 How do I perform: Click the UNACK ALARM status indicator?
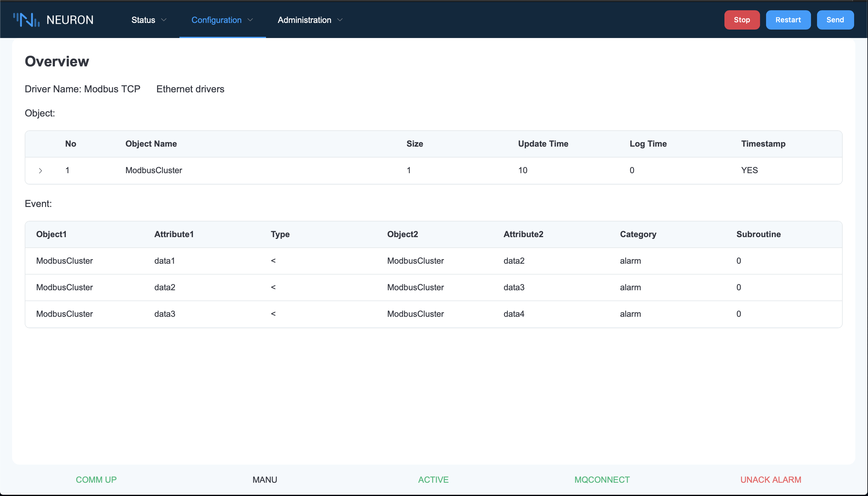pos(770,480)
